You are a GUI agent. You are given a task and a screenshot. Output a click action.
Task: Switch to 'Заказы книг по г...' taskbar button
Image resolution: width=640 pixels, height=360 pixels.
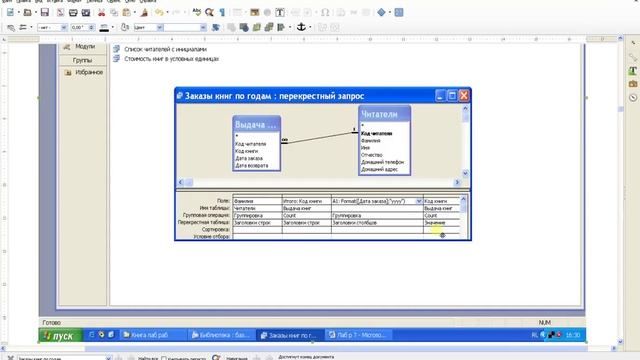point(291,335)
